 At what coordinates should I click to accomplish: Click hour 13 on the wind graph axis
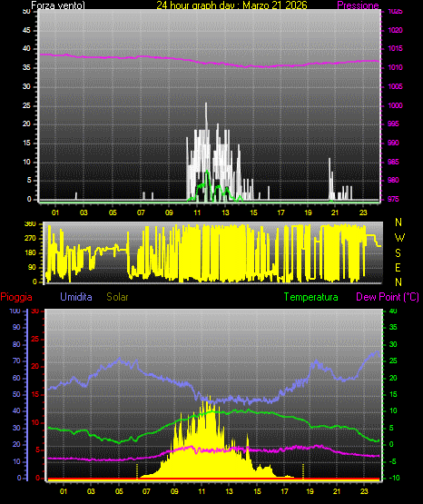pyautogui.click(x=225, y=212)
